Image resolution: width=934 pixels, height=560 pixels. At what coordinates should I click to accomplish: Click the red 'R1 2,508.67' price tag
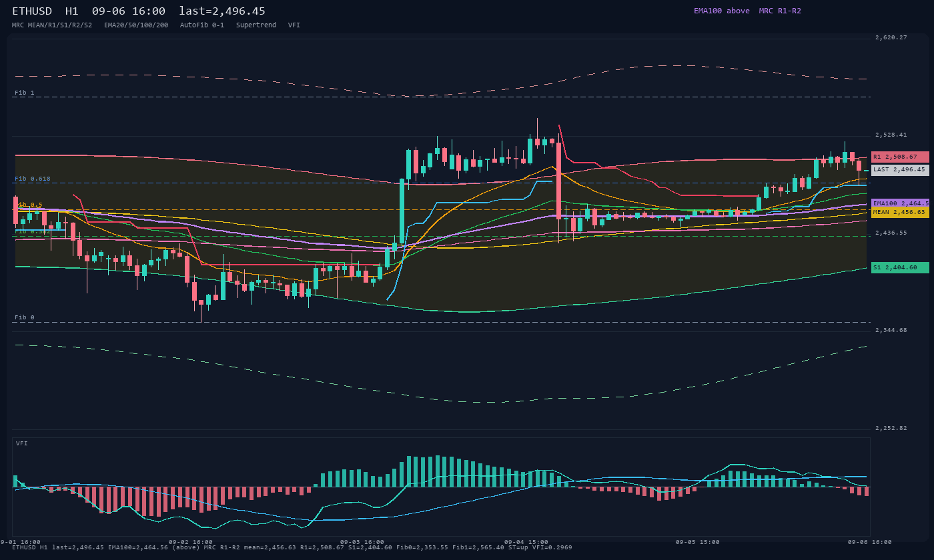[x=900, y=157]
